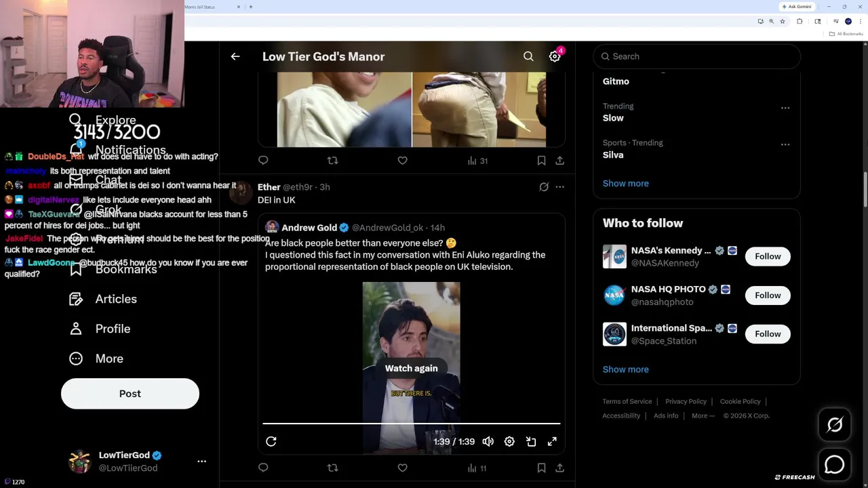Open Profile in the sidebar
Screen dimensions: 868x488
click(100, 329)
